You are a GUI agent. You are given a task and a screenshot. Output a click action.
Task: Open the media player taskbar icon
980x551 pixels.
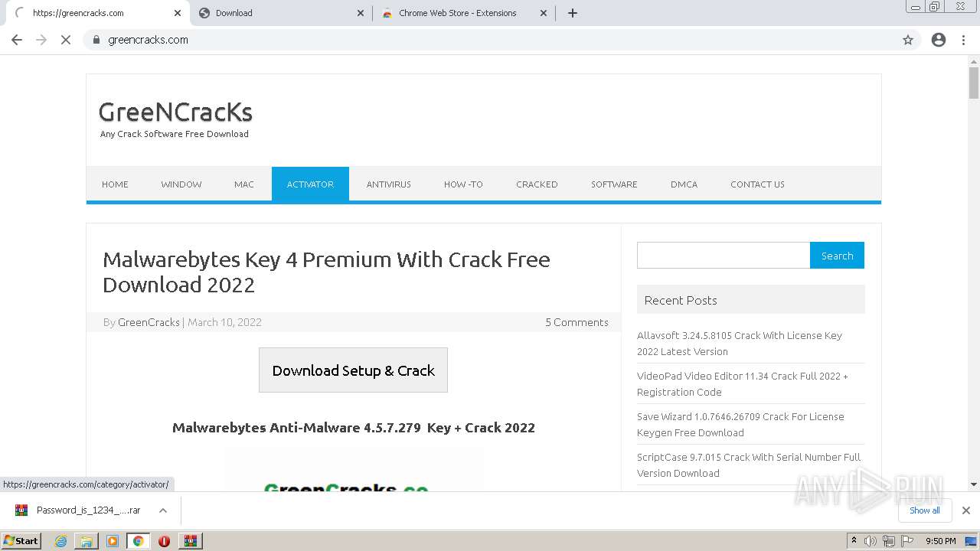(113, 541)
